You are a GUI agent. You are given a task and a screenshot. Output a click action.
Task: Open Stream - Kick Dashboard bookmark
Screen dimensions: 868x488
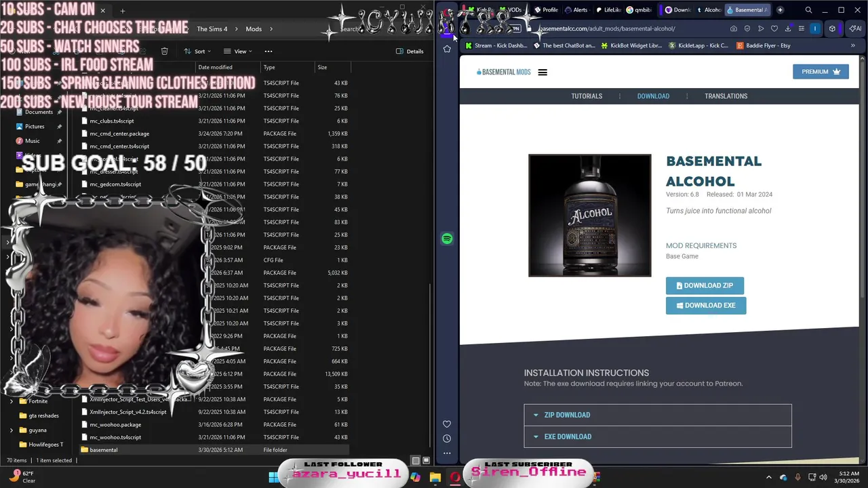pos(496,45)
